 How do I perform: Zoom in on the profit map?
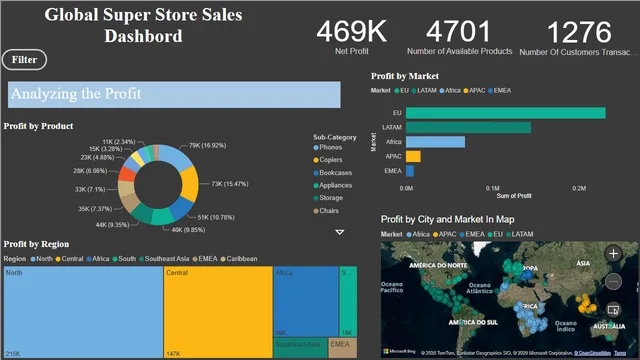[x=613, y=253]
